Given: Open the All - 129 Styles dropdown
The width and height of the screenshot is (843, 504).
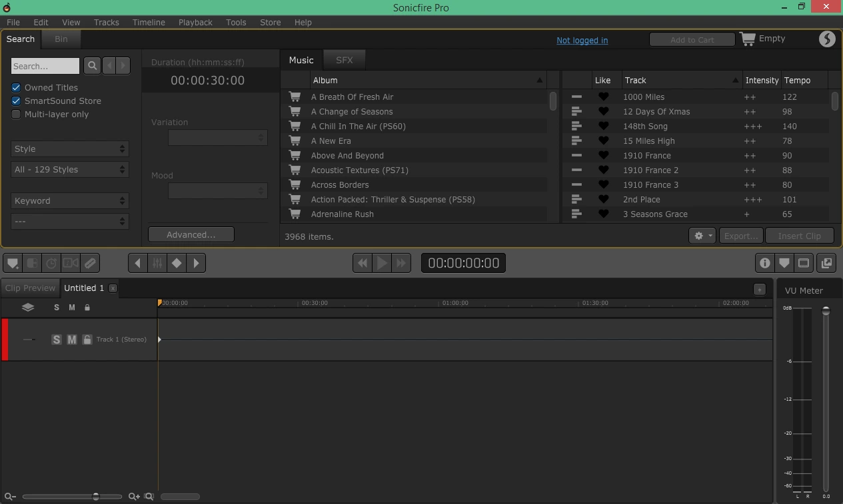Looking at the screenshot, I should 69,169.
